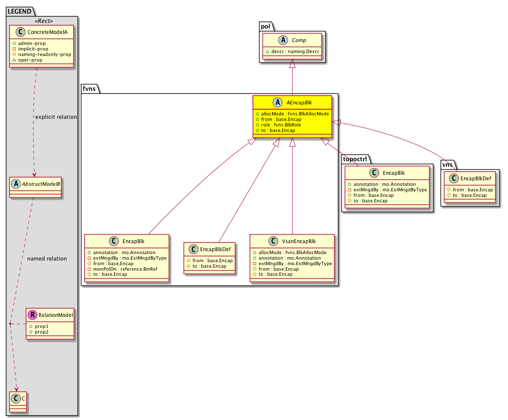
Task: Click the 'explicit relation' label
Action: click(x=56, y=117)
